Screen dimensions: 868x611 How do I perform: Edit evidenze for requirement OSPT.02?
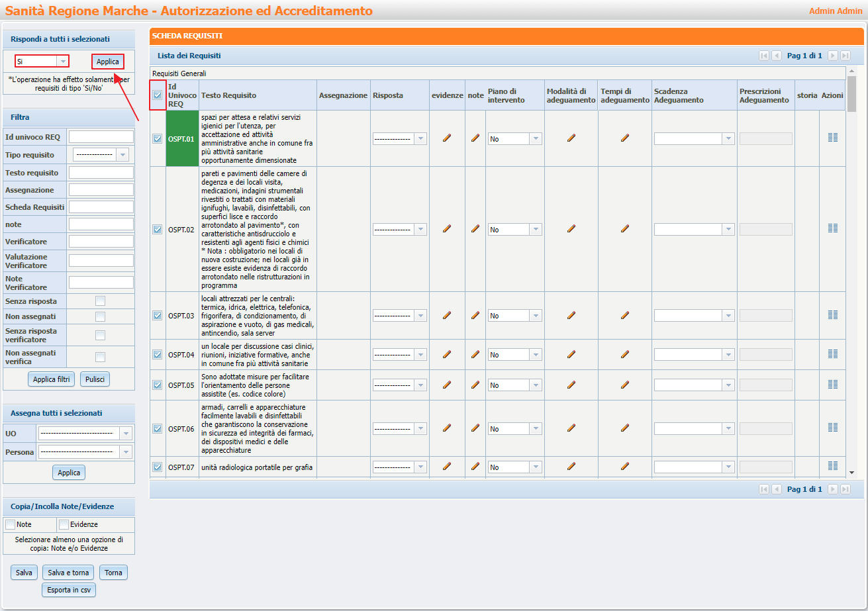coord(447,229)
